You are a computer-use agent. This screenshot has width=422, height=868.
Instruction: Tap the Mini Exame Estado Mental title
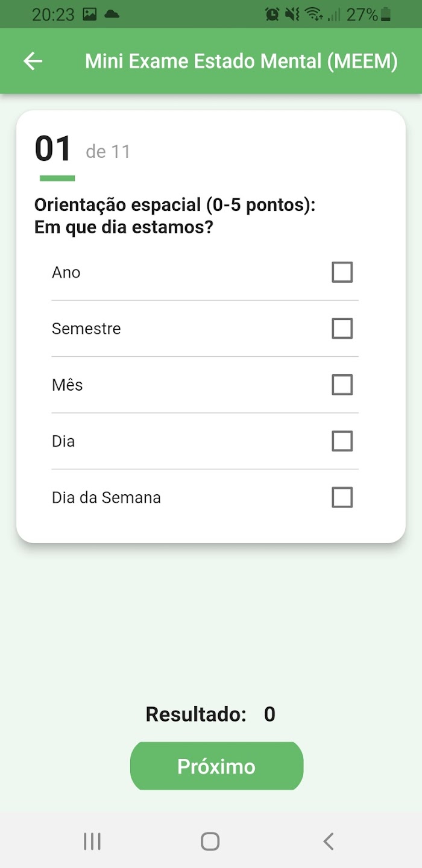pyautogui.click(x=241, y=61)
